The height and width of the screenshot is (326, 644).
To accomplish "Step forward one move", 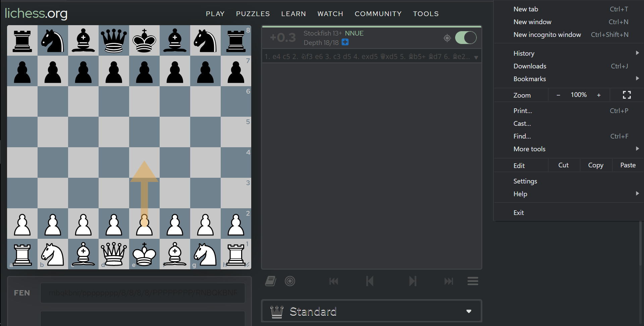I will pos(413,281).
